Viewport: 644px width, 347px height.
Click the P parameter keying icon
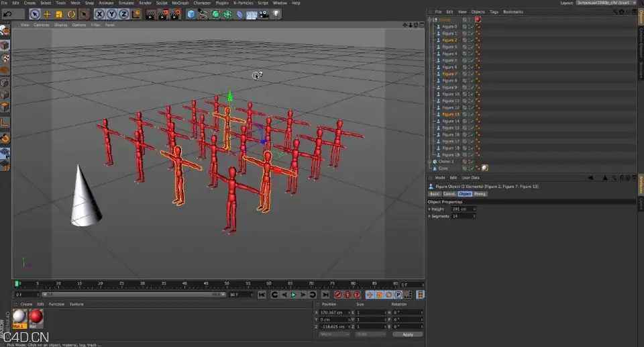[x=398, y=295]
